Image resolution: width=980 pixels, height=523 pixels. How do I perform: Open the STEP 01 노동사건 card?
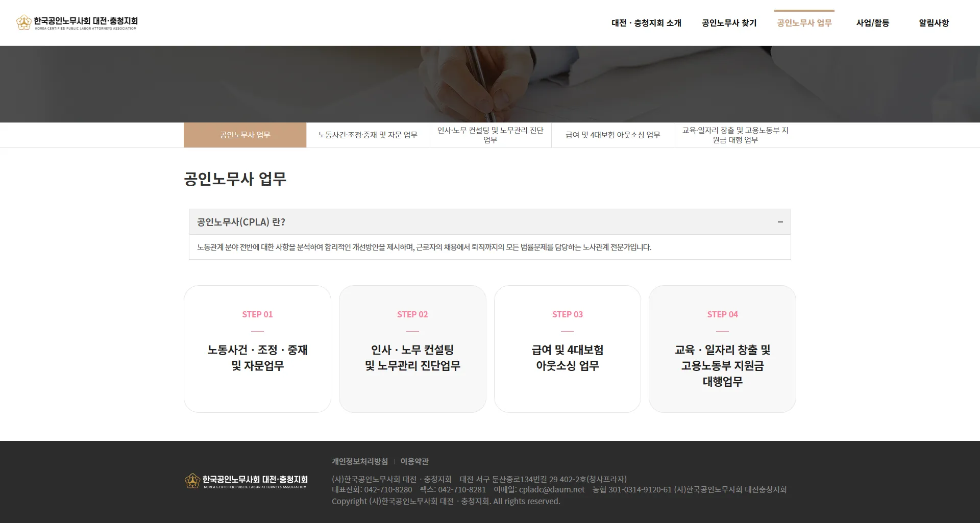[x=257, y=349]
